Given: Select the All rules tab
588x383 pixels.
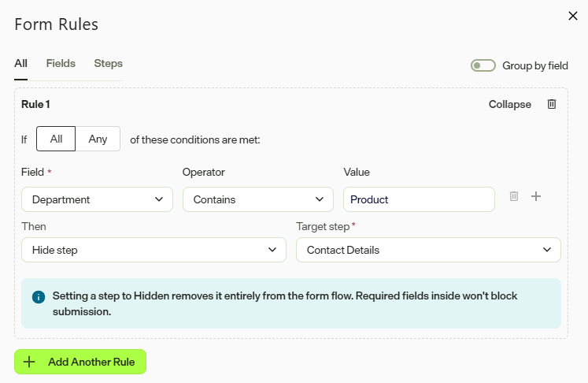Looking at the screenshot, I should (x=20, y=64).
